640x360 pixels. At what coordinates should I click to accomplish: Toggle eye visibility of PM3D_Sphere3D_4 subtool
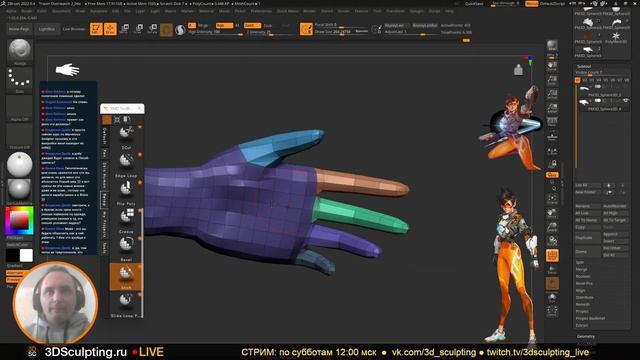pyautogui.click(x=626, y=100)
